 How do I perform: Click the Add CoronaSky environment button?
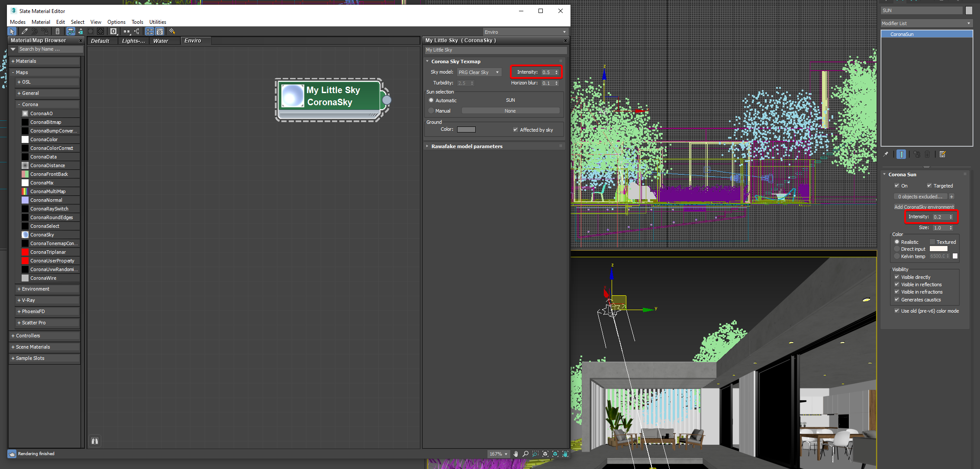[x=924, y=207]
